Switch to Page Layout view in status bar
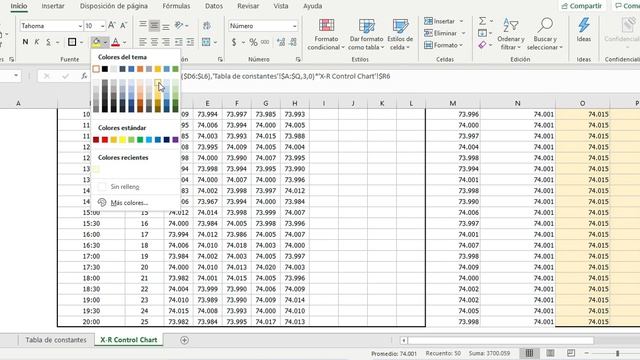Viewport: 640px width, 360px height. tap(550, 353)
